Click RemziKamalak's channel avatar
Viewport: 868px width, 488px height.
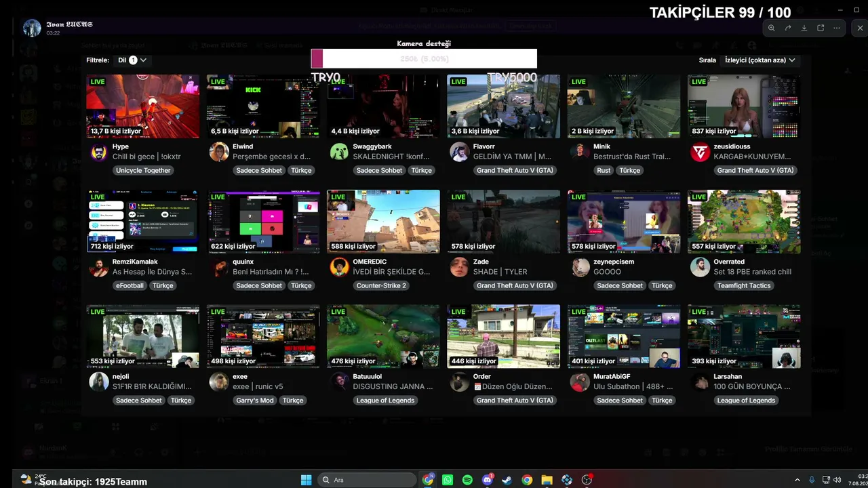pyautogui.click(x=99, y=267)
